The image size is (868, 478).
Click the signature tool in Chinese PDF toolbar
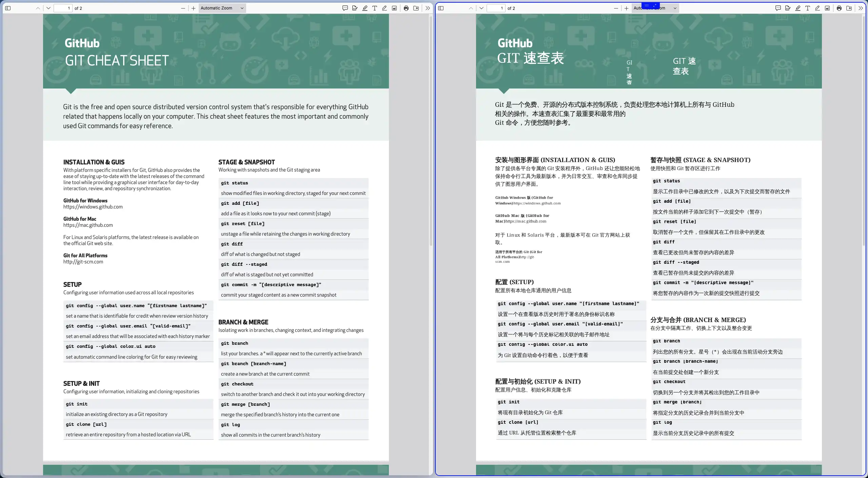pyautogui.click(x=788, y=8)
